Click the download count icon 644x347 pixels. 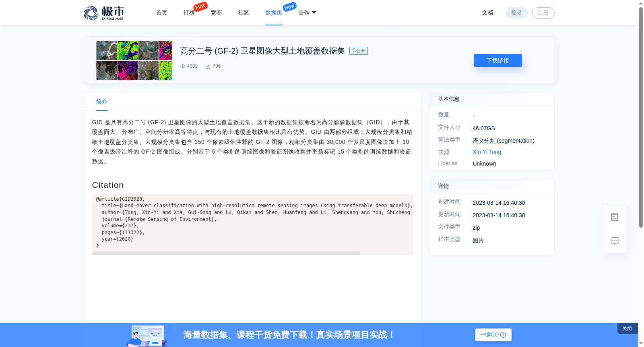tap(208, 66)
